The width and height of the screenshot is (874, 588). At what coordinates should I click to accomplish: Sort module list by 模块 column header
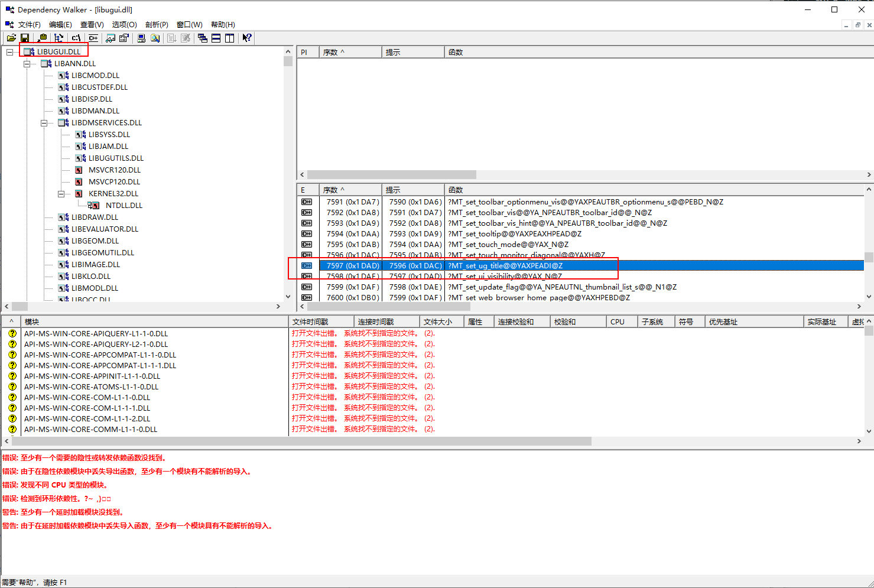pyautogui.click(x=154, y=321)
